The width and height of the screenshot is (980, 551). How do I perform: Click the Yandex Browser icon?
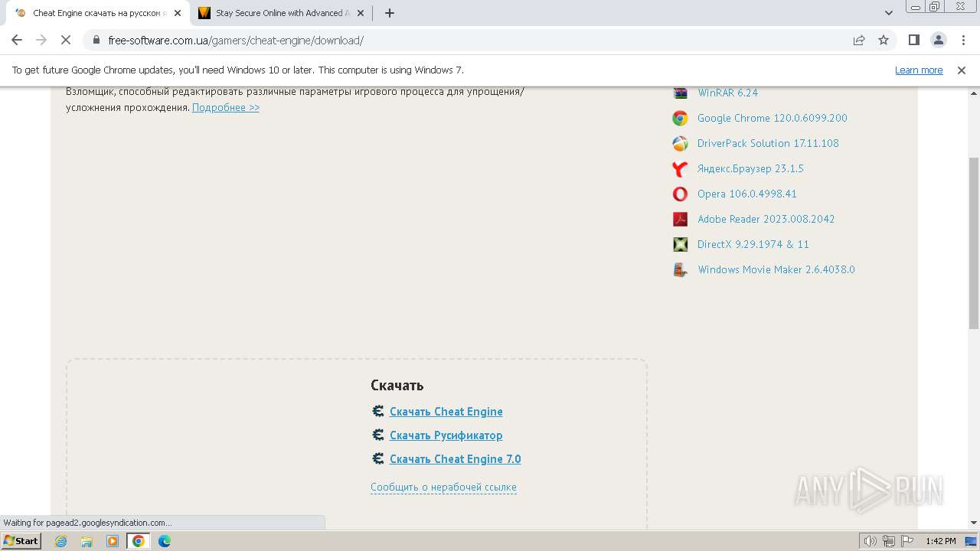tap(680, 168)
